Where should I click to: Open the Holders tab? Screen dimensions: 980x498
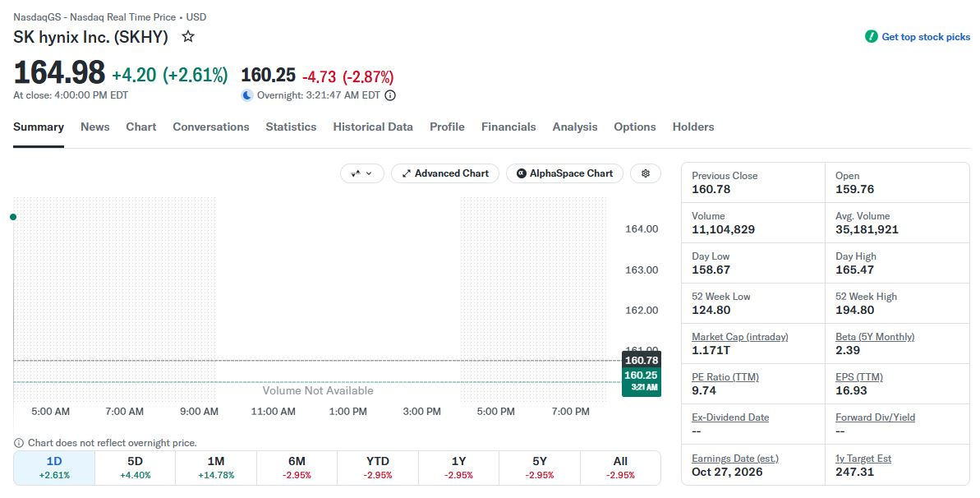[x=693, y=127]
